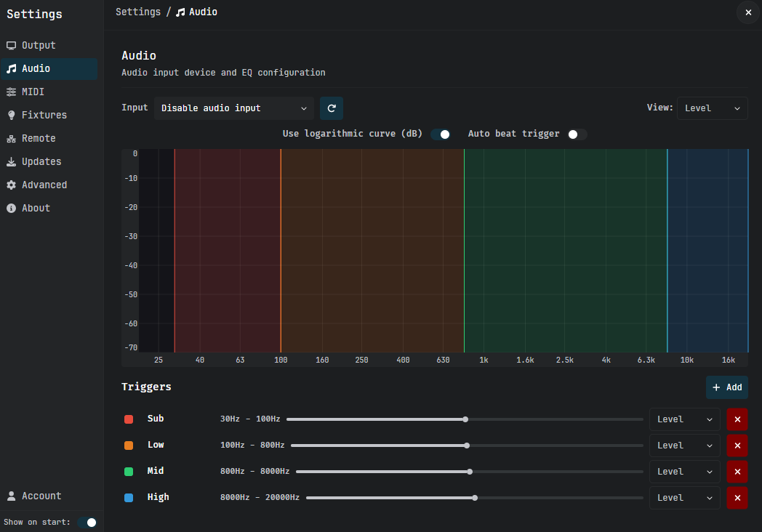The height and width of the screenshot is (532, 762).
Task: Open the Mid trigger Level dropdown
Action: [684, 472]
